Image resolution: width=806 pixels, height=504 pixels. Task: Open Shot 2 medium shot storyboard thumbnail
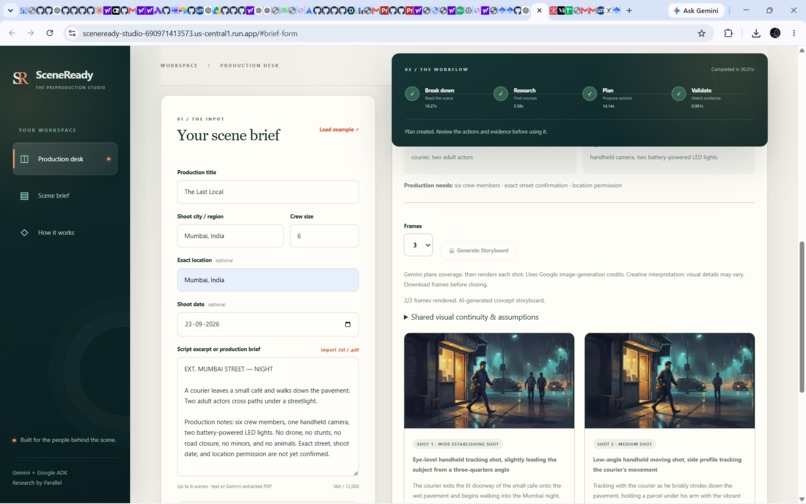tap(670, 381)
